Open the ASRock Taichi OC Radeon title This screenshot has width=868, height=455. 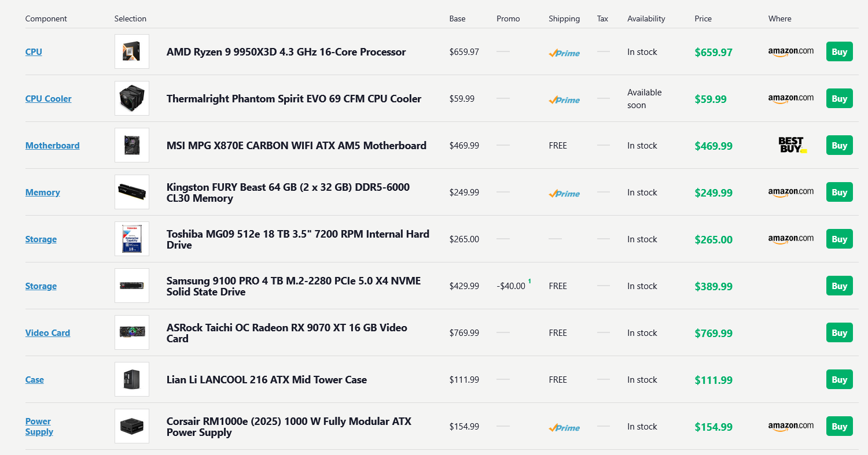[x=287, y=333]
